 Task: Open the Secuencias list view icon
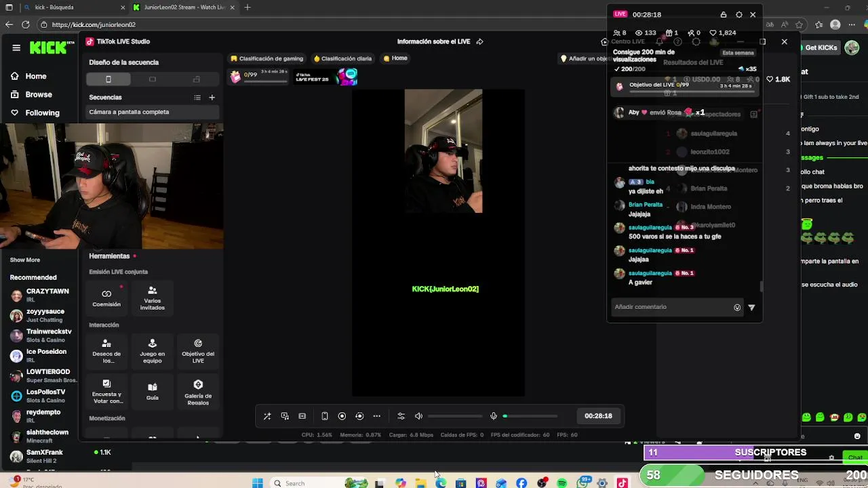tap(197, 98)
